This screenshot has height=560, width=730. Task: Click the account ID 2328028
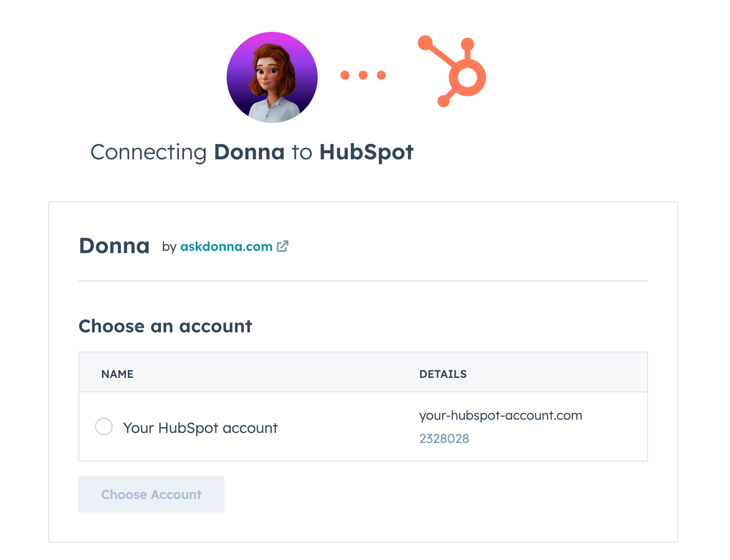click(444, 438)
